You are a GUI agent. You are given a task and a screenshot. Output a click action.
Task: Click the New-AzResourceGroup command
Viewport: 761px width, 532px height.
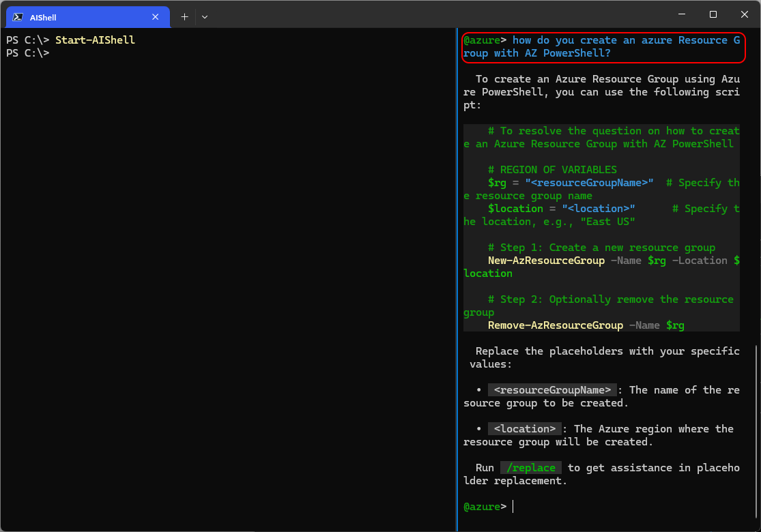tap(547, 261)
